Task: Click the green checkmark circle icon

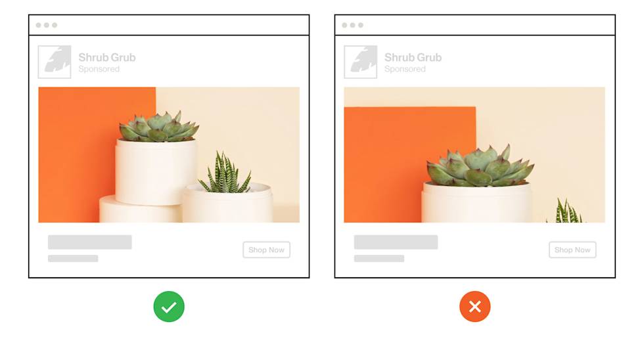Action: tap(169, 307)
